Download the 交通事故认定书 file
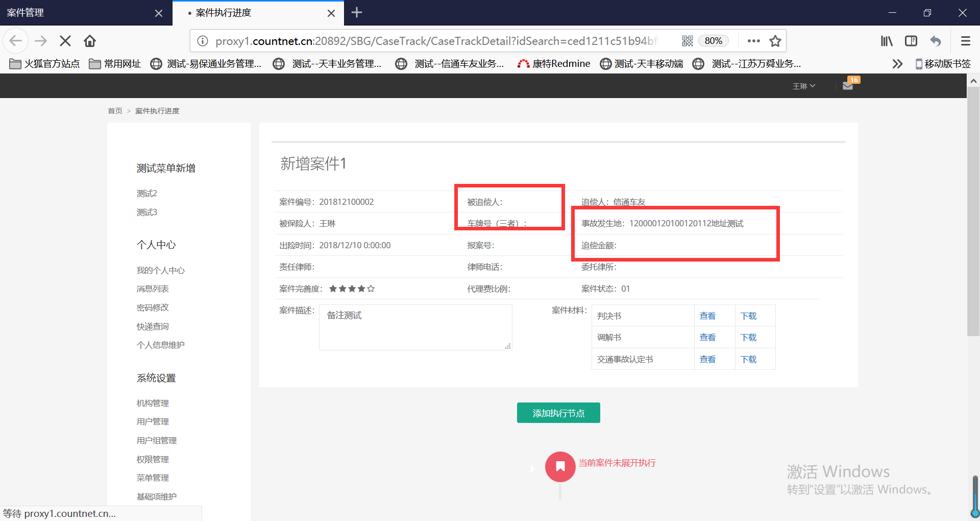Image resolution: width=980 pixels, height=521 pixels. pyautogui.click(x=748, y=359)
